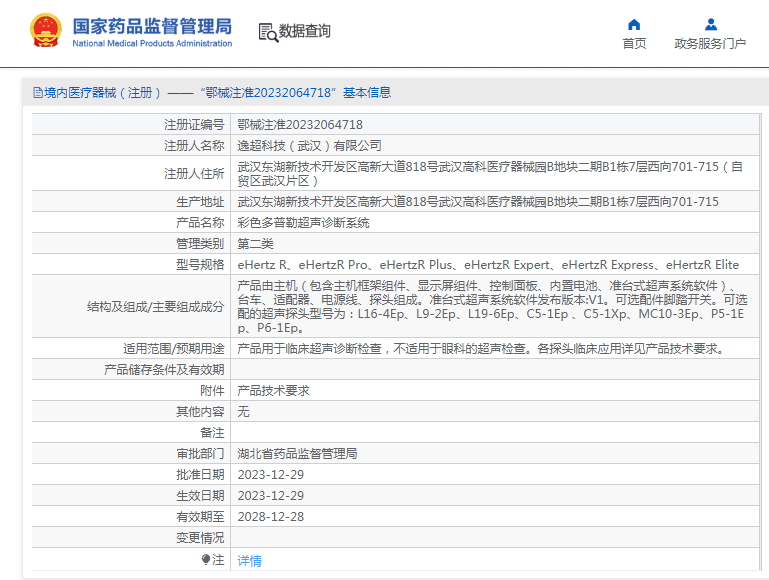Click National Medical Products Administration subtitle
Screen dimensions: 769x580
click(x=153, y=43)
